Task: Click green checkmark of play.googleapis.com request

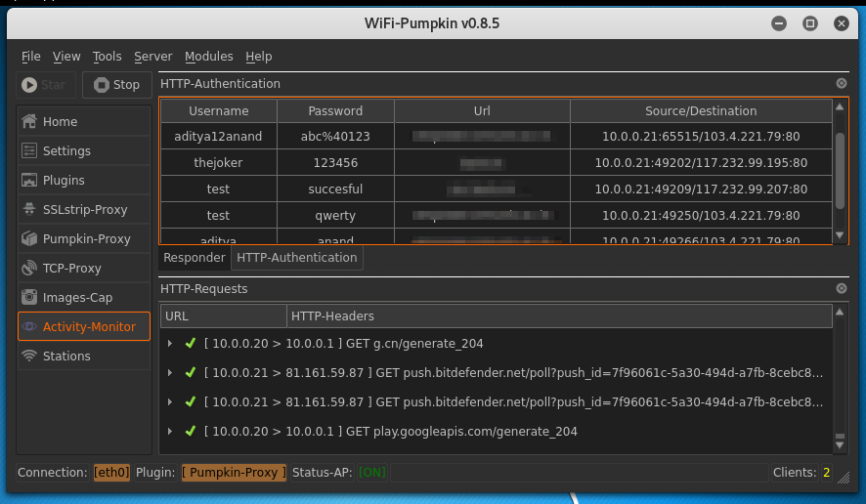Action: 191,431
